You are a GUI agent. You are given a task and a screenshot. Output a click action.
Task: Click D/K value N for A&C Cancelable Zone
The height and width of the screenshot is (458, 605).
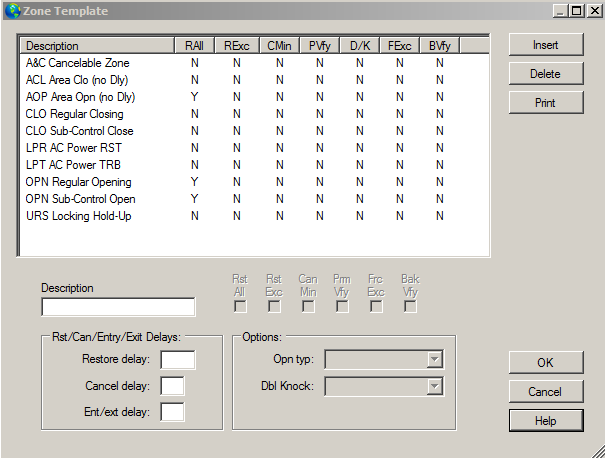360,63
